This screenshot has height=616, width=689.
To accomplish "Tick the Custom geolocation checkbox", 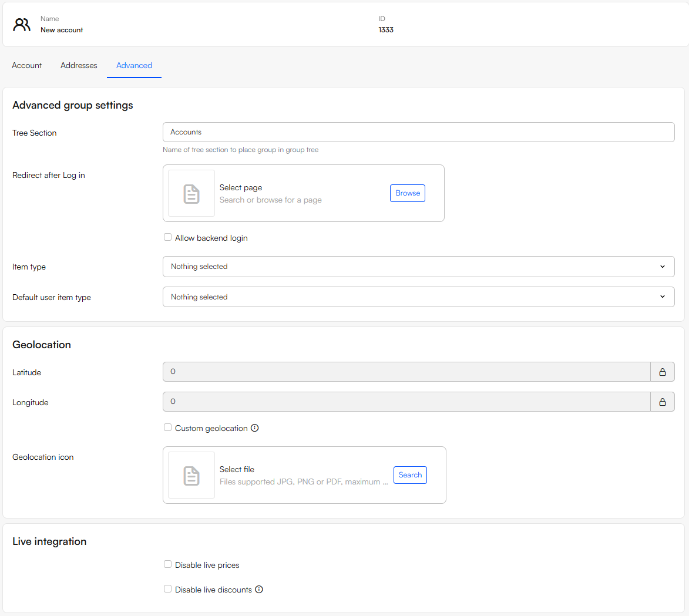I will (168, 428).
